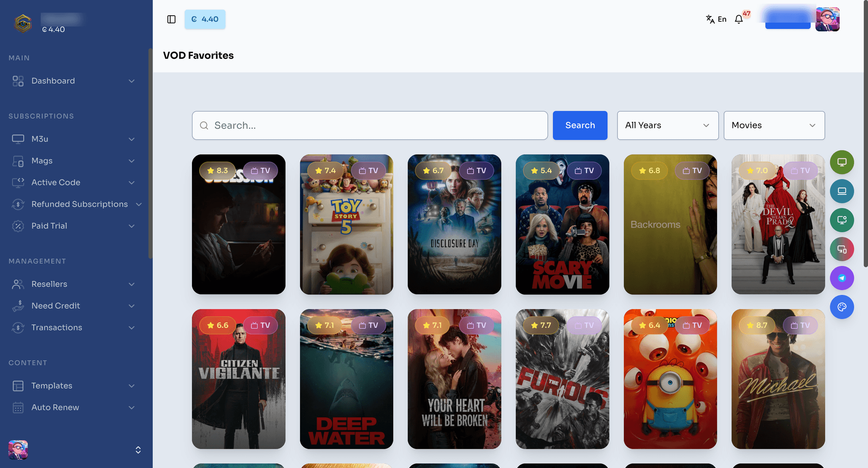Click the 7.7 rating on The Furious
This screenshot has height=468, width=868.
541,325
